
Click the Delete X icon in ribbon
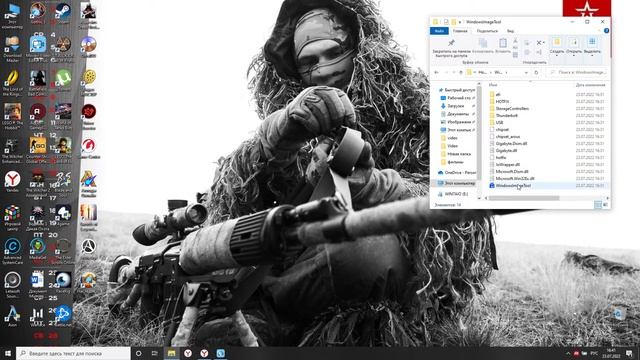tap(539, 42)
